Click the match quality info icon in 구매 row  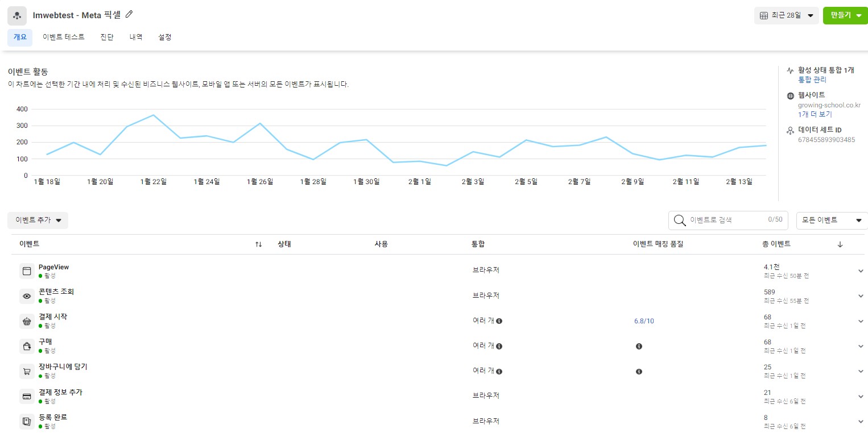tap(639, 346)
